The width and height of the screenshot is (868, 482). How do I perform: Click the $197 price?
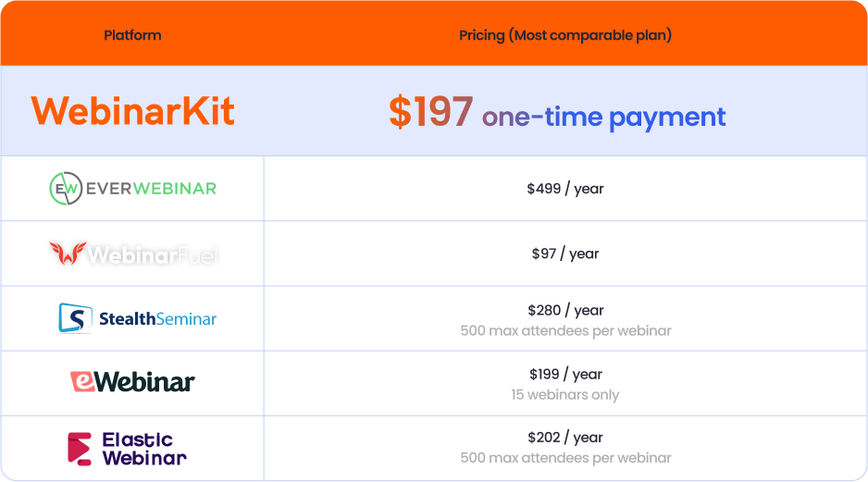click(x=430, y=112)
